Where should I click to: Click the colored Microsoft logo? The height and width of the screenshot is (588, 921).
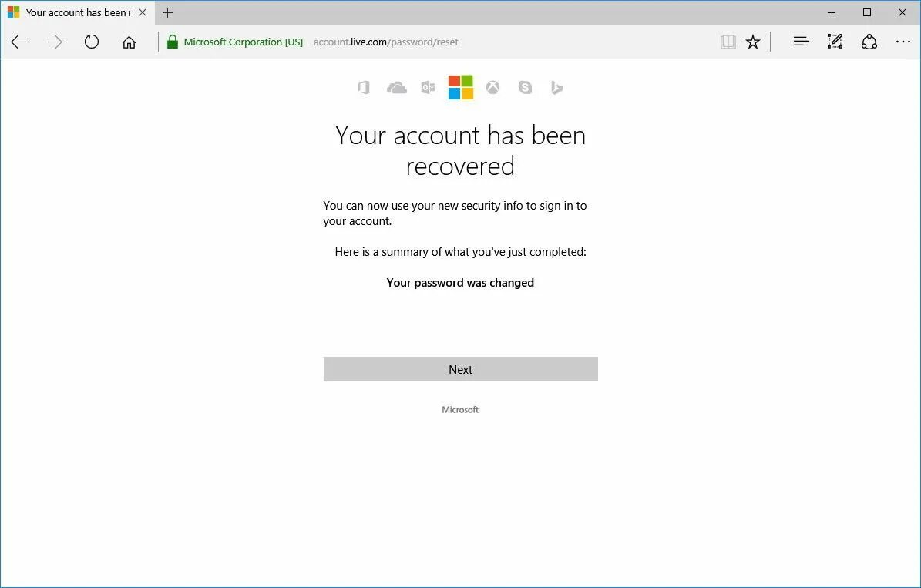point(461,88)
